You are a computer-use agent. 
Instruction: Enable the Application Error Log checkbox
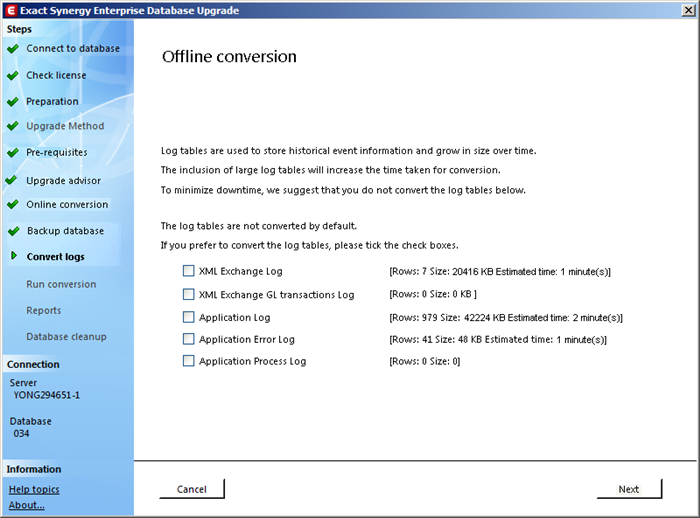pos(188,339)
